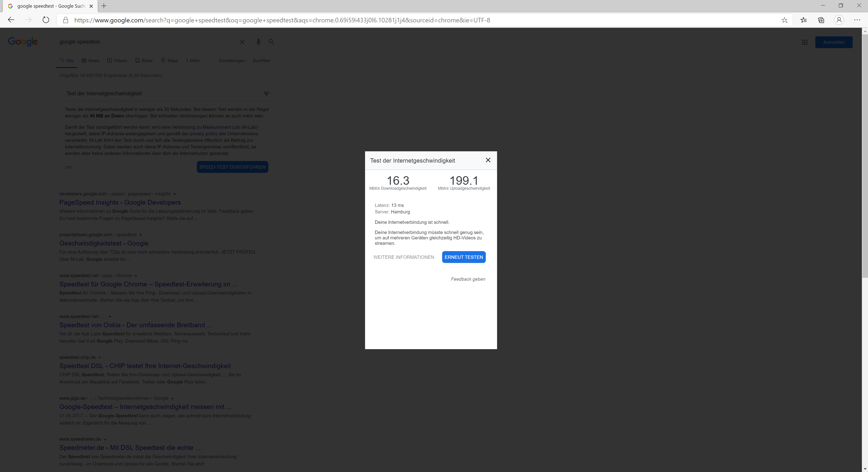
Task: Switch to the Maps tab
Action: point(170,61)
